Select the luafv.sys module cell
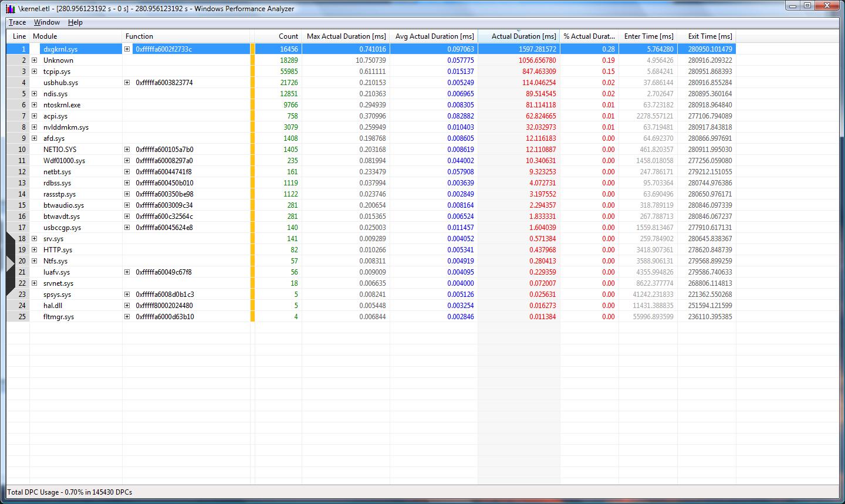Image resolution: width=845 pixels, height=504 pixels. pyautogui.click(x=56, y=272)
